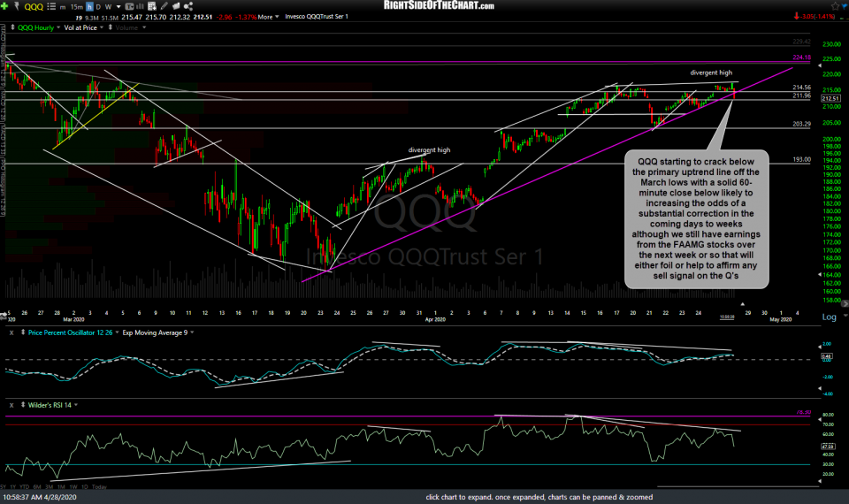Viewport: 849px width, 504px height.
Task: Click the 'click chart to expand' caption
Action: 539,497
